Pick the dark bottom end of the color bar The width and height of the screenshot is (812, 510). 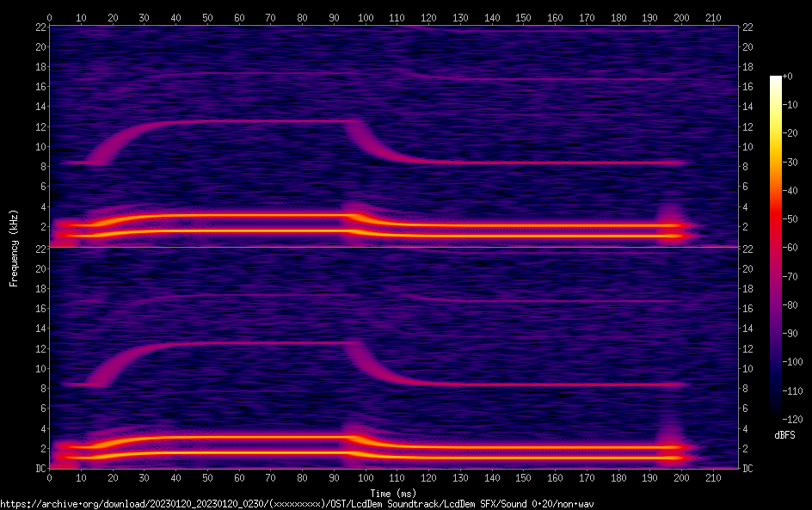tap(775, 419)
